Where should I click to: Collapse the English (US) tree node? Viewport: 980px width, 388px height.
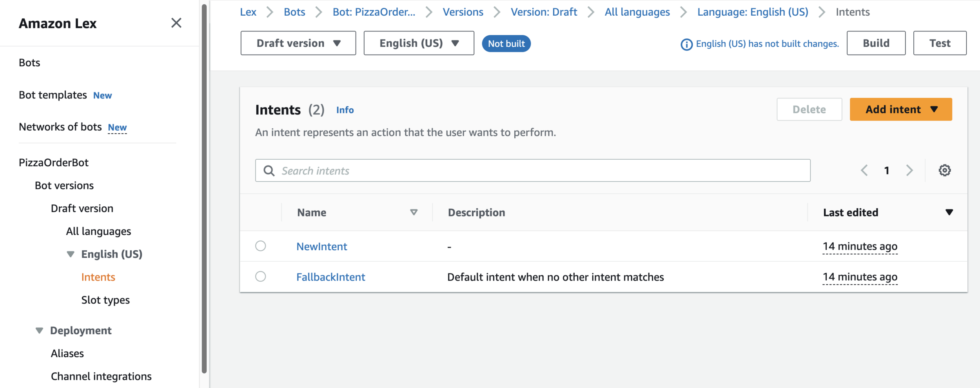pos(71,254)
